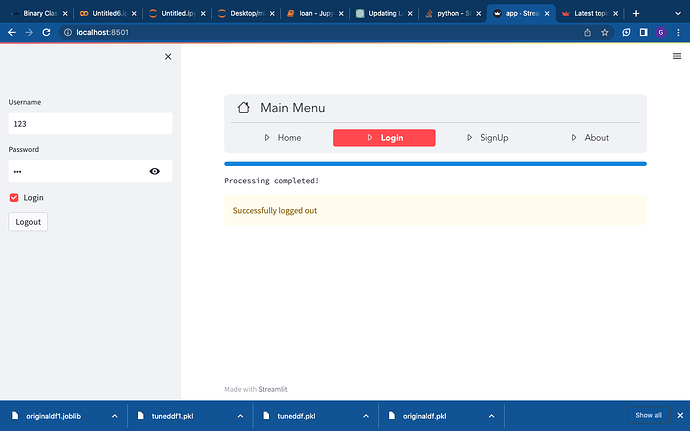Click the 'Processing completed!' text
This screenshot has width=690, height=431.
[x=272, y=181]
